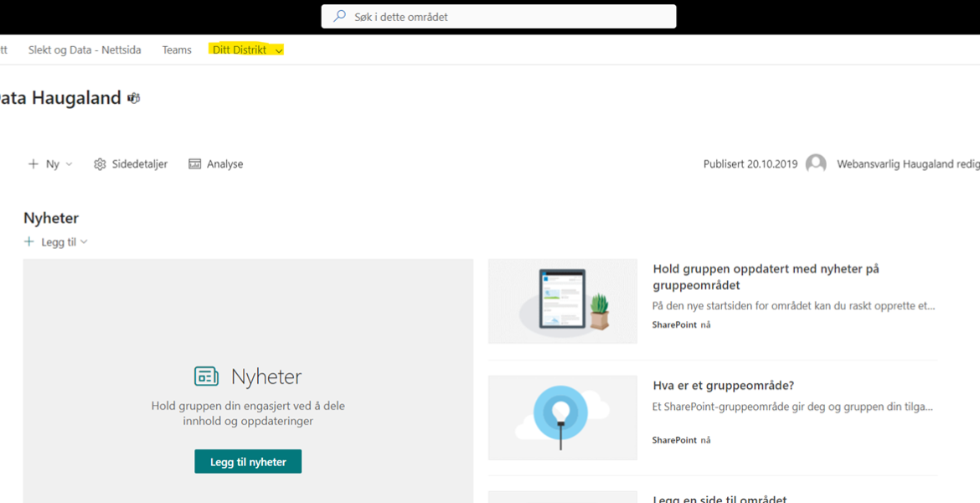Click the Data Haugaland site title

click(x=60, y=98)
